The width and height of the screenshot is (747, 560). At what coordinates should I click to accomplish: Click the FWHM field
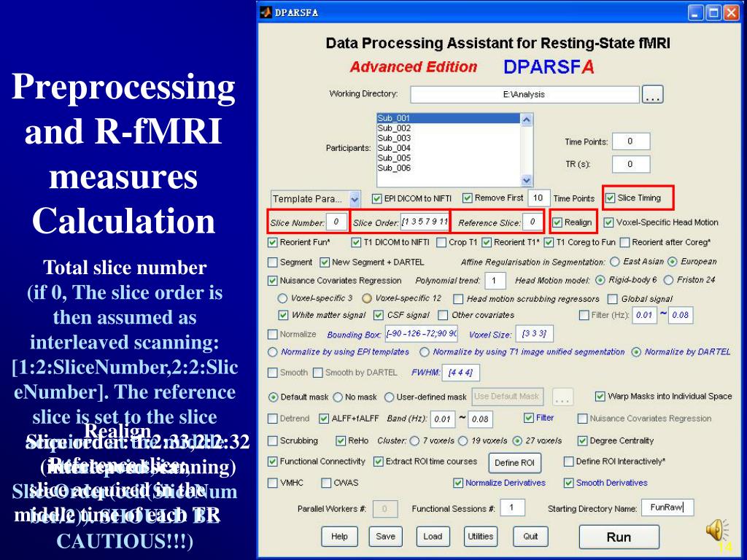pyautogui.click(x=461, y=373)
